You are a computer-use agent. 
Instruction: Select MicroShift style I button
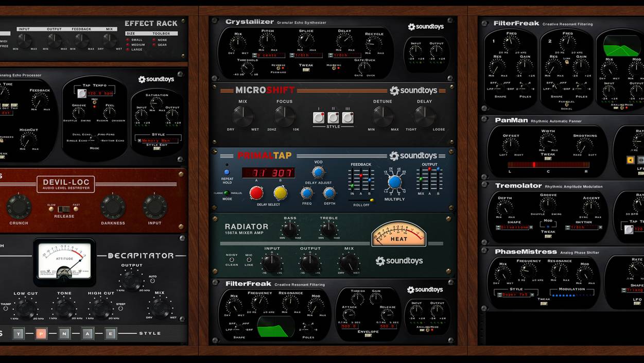319,117
